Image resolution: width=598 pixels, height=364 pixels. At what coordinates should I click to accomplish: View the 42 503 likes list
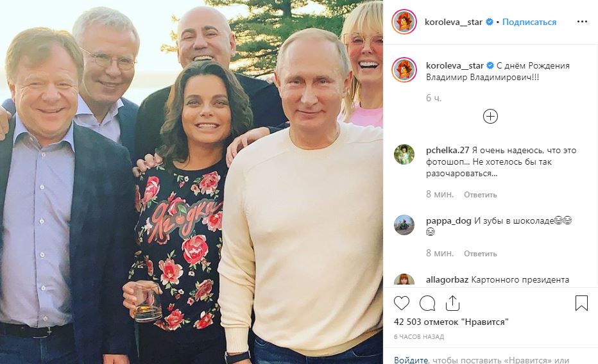click(x=451, y=322)
